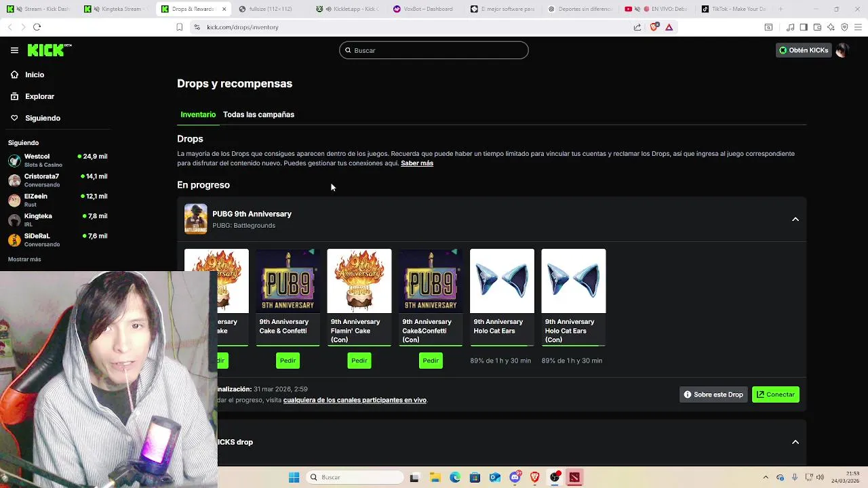The height and width of the screenshot is (488, 868).
Task: Open the Saber más link
Action: 417,163
